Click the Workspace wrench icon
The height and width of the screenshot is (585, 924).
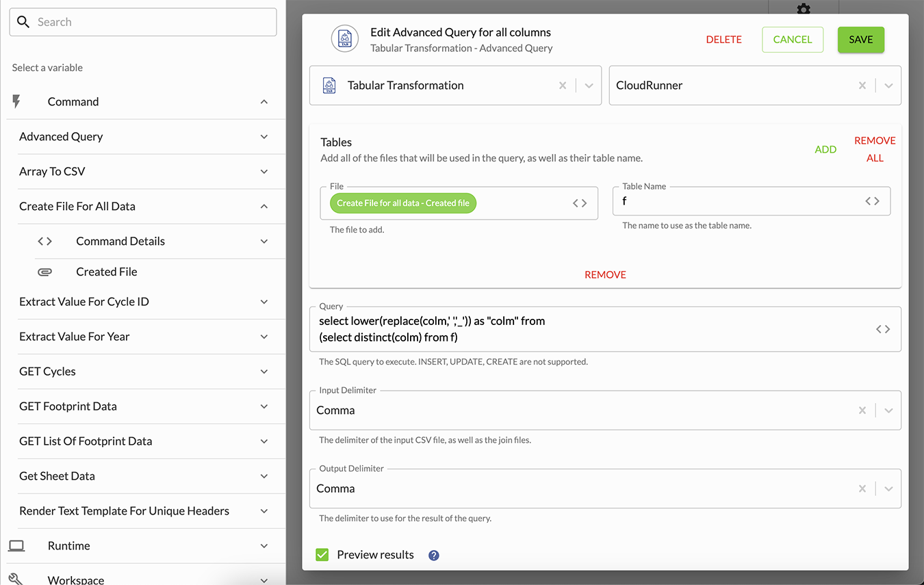pos(16,580)
